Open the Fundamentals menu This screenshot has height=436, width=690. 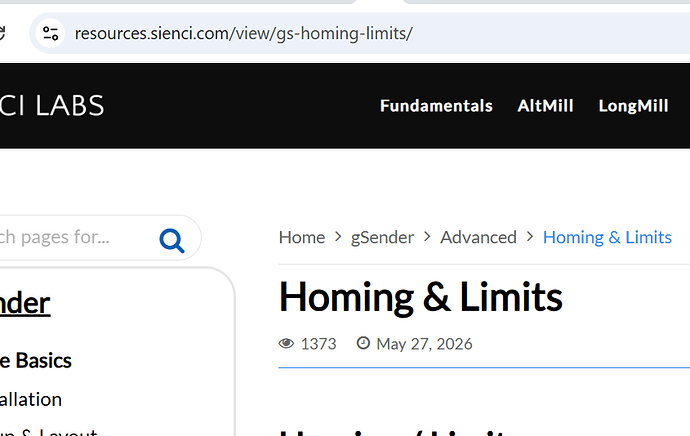click(x=436, y=106)
